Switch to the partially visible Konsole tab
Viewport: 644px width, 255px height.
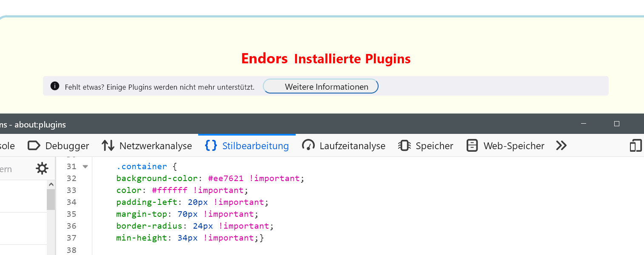(7, 146)
